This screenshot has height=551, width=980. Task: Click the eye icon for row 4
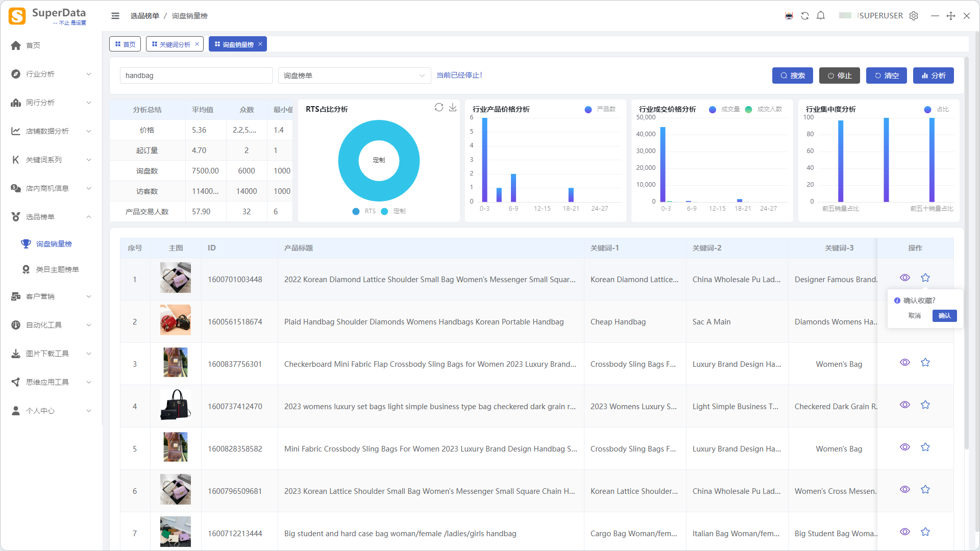coord(905,405)
